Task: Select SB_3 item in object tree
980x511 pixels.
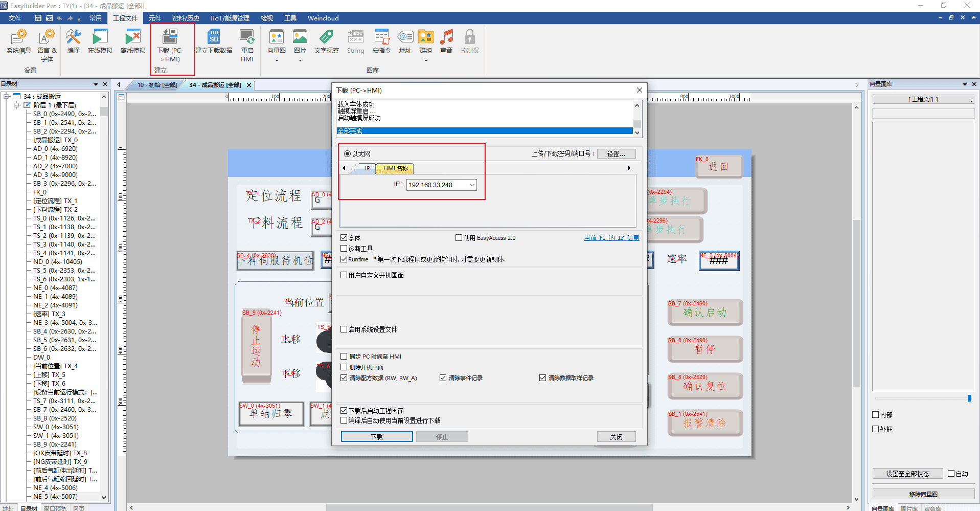Action: 64,184
